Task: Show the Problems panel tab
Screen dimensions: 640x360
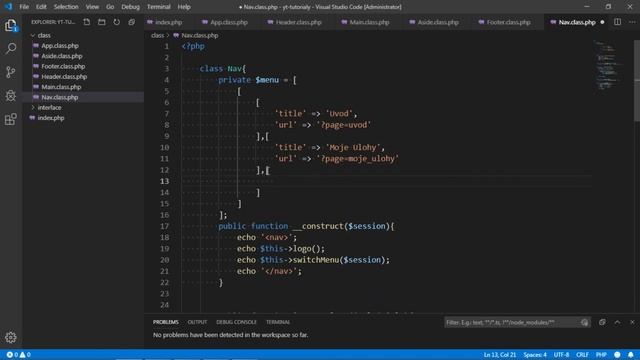Action: coord(166,322)
